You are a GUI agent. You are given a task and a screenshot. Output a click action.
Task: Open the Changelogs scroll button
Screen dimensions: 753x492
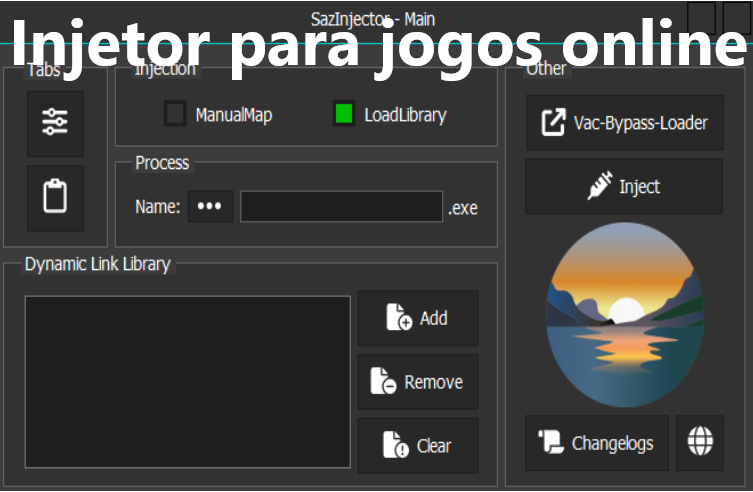596,443
